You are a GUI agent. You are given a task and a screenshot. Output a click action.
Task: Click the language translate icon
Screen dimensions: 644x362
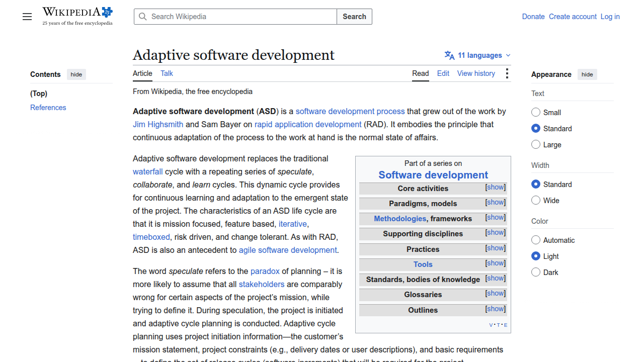click(449, 55)
